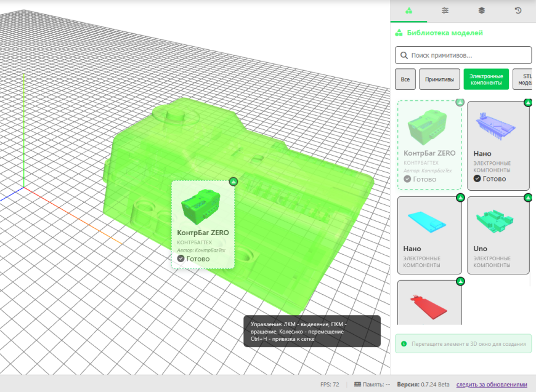Open the Библиотека моделей panel icon

(x=408, y=10)
